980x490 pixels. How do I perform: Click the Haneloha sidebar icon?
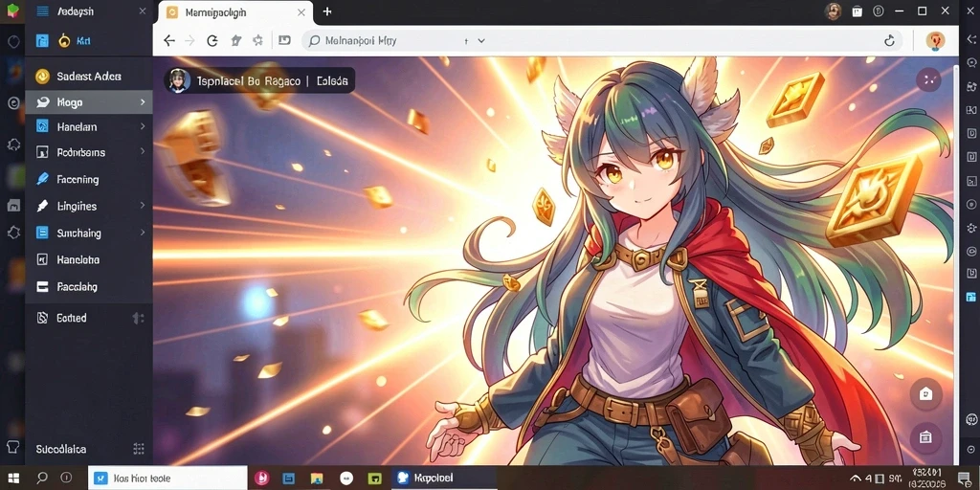[42, 259]
